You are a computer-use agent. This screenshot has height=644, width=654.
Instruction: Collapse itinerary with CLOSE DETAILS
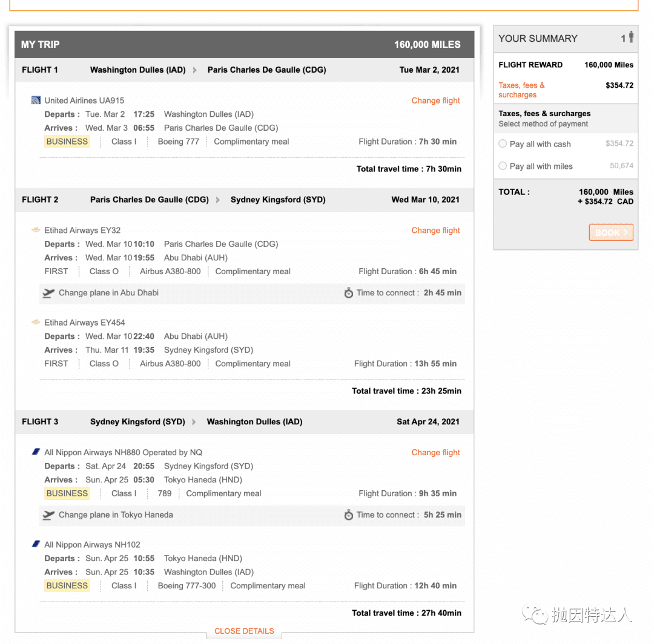pyautogui.click(x=244, y=631)
